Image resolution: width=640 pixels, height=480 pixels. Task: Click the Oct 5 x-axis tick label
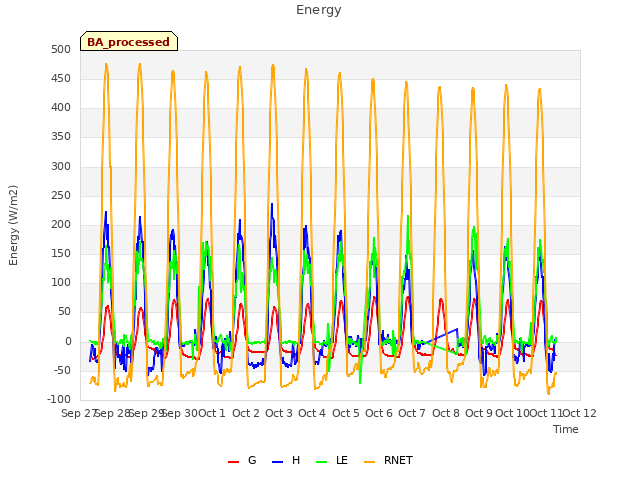(346, 413)
